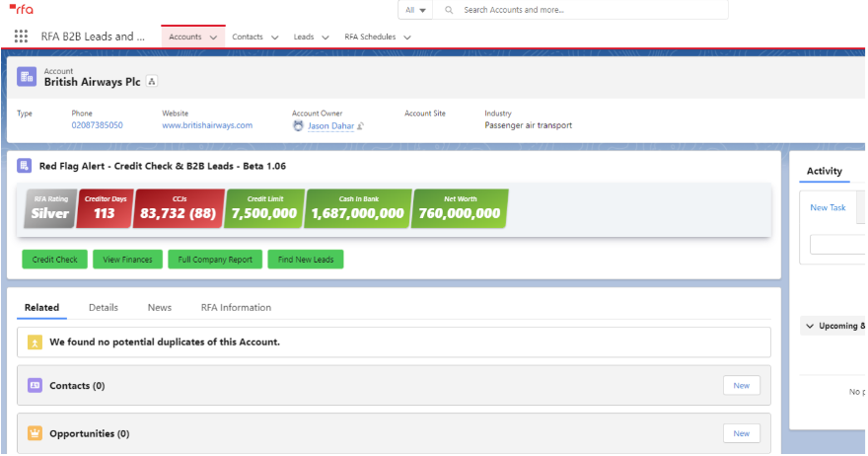
Task: Expand the RFA Schedules tab chevron
Action: point(407,38)
